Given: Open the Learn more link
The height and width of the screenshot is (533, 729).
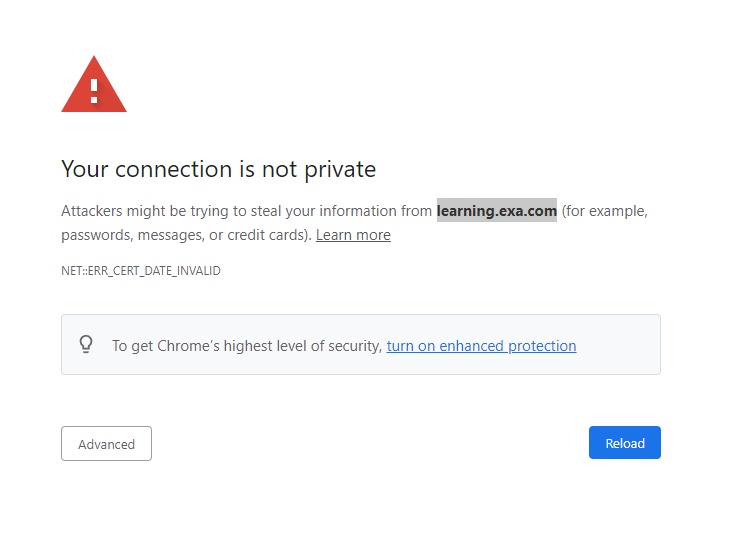Looking at the screenshot, I should pos(353,235).
